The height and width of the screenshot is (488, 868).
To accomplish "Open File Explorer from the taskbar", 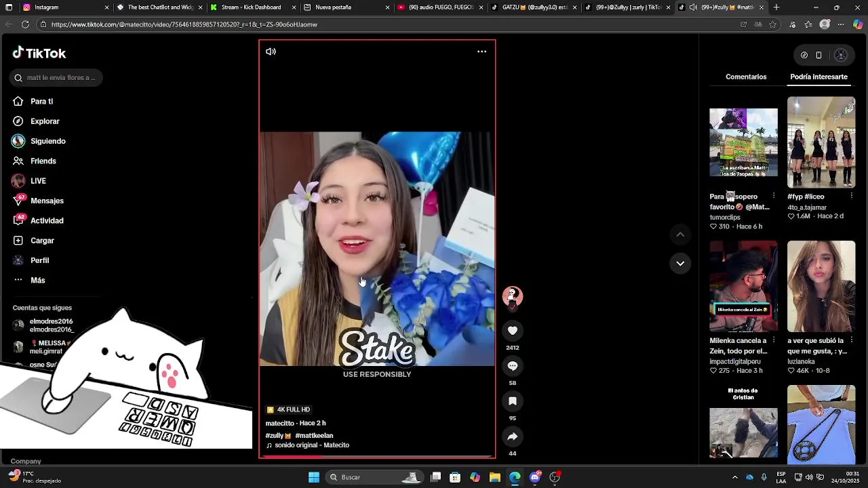I will point(495,477).
